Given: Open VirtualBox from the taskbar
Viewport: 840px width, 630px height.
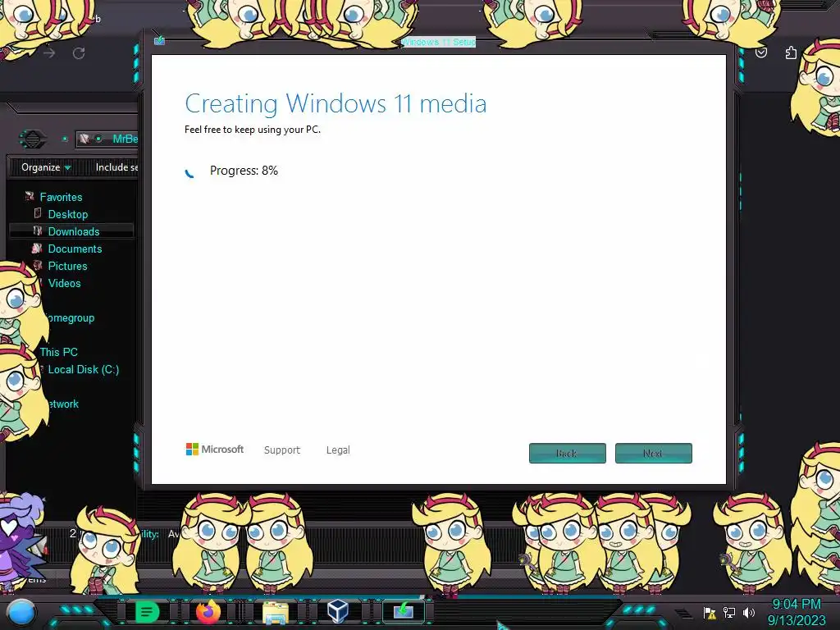Looking at the screenshot, I should (338, 611).
